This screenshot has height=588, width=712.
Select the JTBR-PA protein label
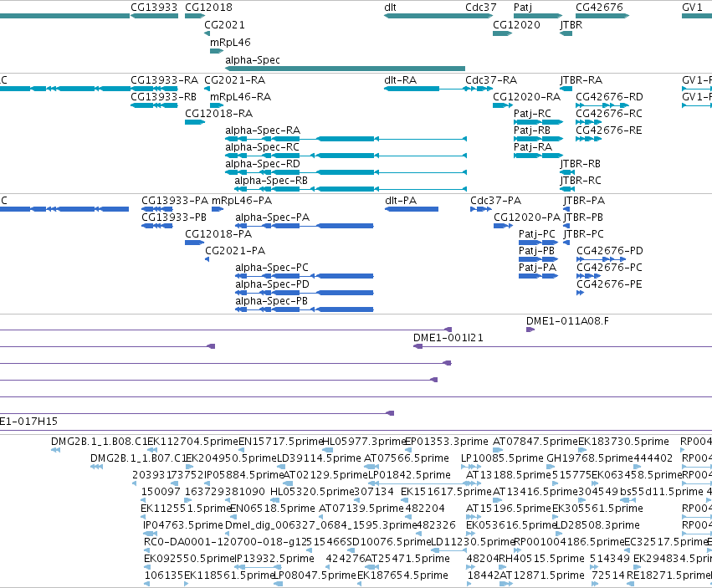[x=584, y=200]
